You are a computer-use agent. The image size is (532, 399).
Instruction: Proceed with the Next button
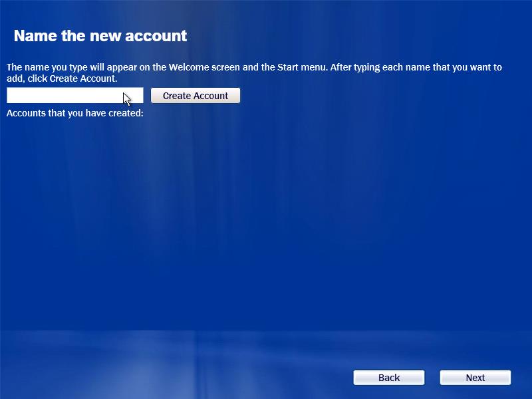pyautogui.click(x=475, y=378)
